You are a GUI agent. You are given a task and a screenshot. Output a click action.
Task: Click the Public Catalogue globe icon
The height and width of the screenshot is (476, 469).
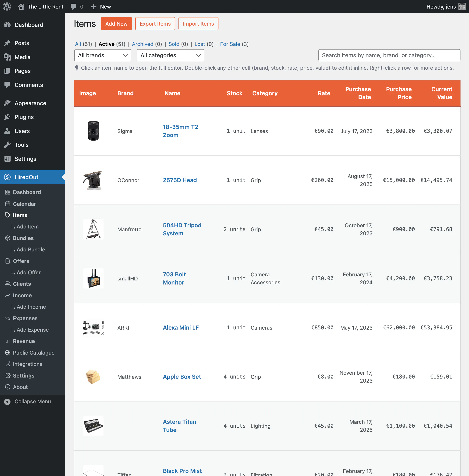[x=8, y=353]
